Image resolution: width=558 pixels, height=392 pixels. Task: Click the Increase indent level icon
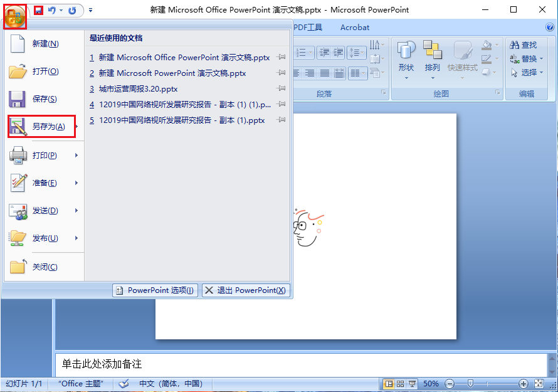click(338, 53)
